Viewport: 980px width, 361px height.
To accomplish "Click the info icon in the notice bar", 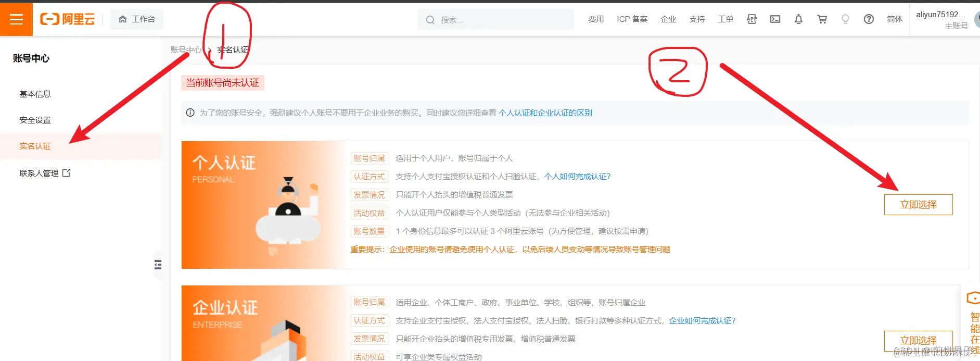I will coord(190,113).
